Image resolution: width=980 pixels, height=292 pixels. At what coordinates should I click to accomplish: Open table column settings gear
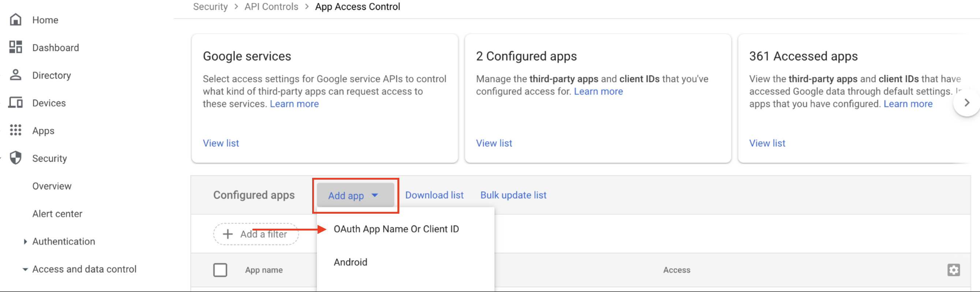click(x=953, y=270)
